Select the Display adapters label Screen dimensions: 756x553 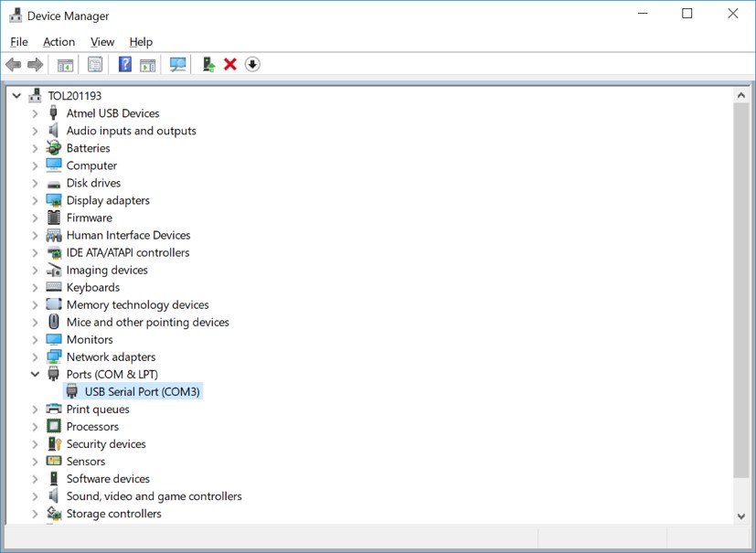pyautogui.click(x=108, y=200)
